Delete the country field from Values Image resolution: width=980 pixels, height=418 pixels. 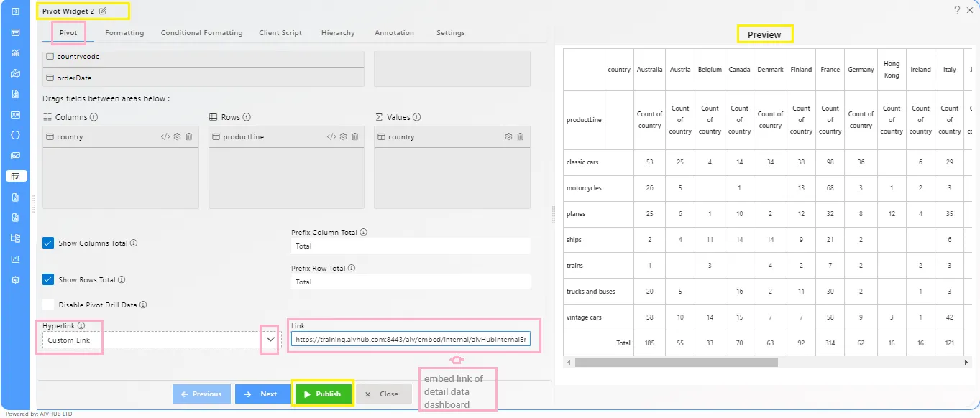point(521,136)
